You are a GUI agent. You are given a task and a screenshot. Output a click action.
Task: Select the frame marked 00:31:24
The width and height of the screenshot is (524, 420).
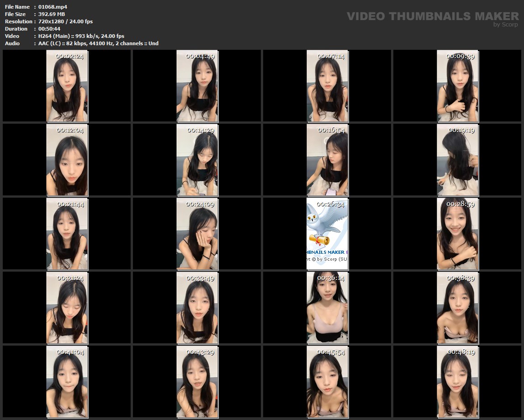coord(67,308)
